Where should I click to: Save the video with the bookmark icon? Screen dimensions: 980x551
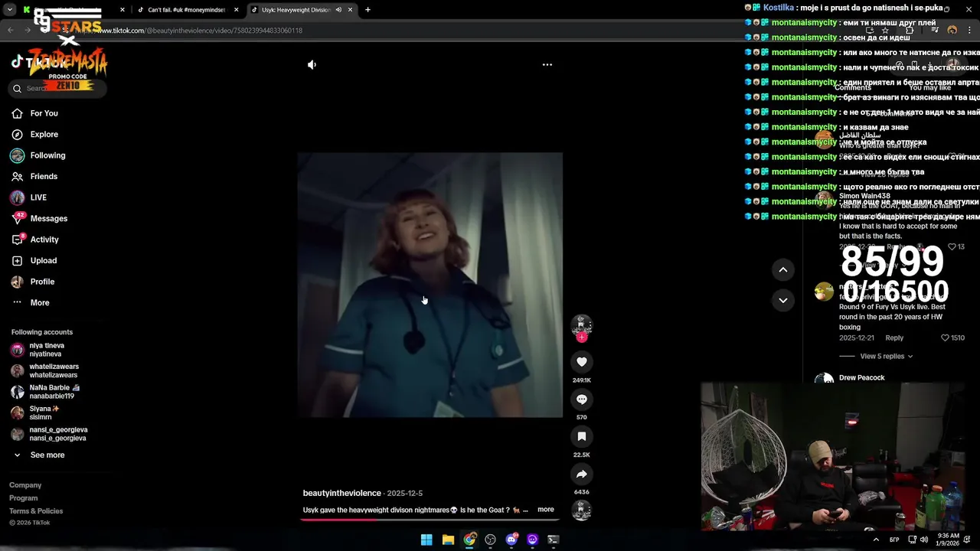tap(582, 436)
